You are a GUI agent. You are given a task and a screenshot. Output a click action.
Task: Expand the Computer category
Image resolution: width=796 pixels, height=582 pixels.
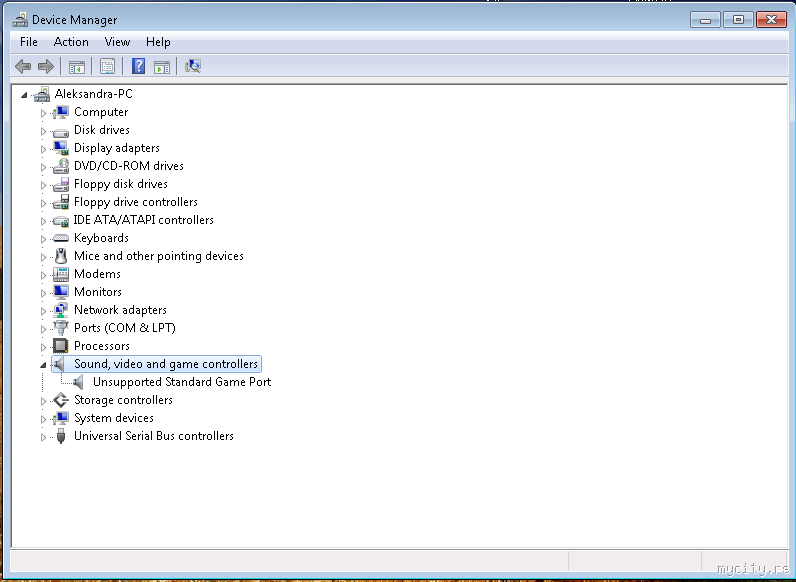pos(43,113)
